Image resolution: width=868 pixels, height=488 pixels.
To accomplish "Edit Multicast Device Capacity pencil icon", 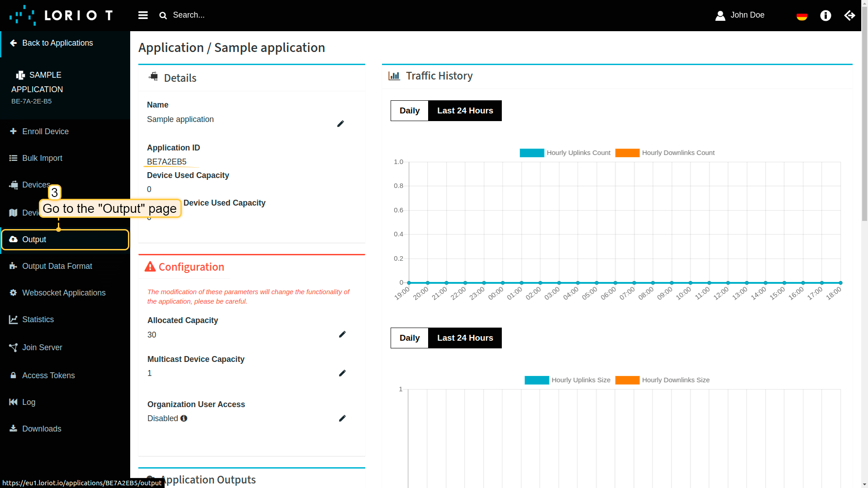I will 342,373.
